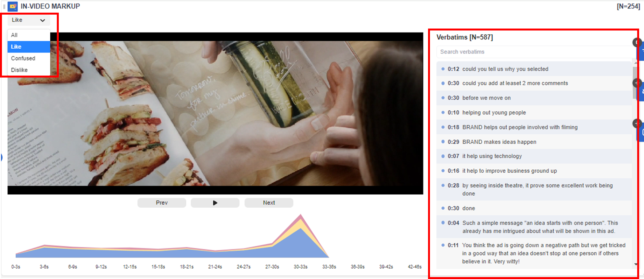Open verbatim 'could you tell us why you selected'

pyautogui.click(x=534, y=69)
